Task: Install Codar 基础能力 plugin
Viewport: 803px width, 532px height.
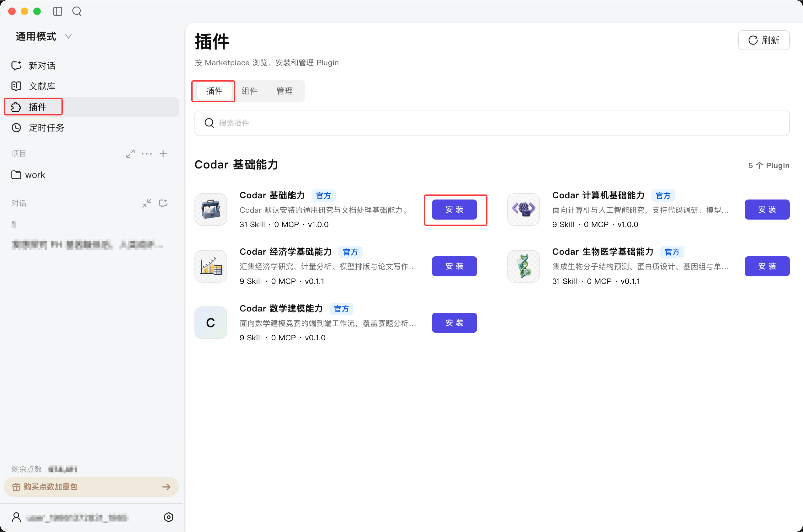Action: click(454, 209)
